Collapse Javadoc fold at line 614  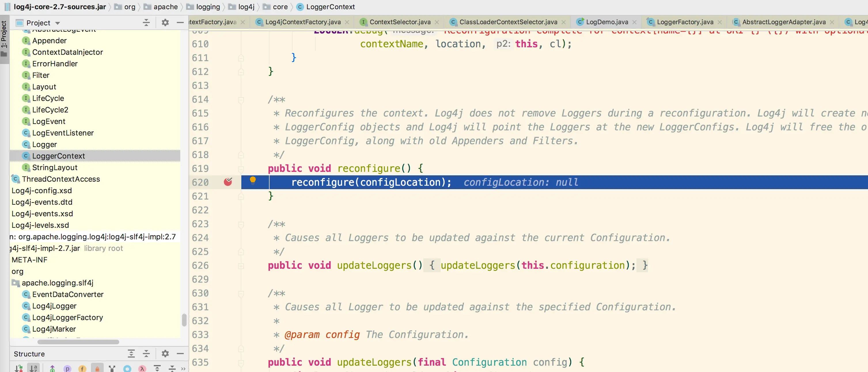click(241, 99)
